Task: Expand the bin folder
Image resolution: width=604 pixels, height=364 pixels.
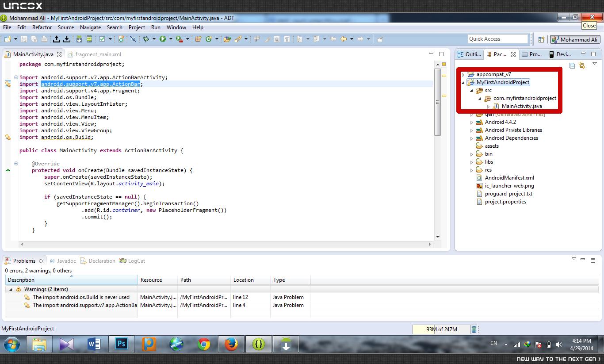Action: [471, 154]
